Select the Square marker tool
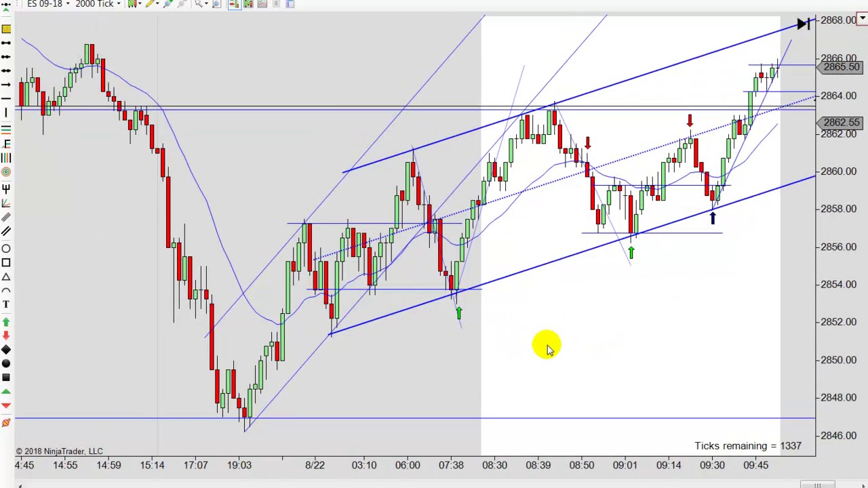This screenshot has height=488, width=868. (x=6, y=378)
